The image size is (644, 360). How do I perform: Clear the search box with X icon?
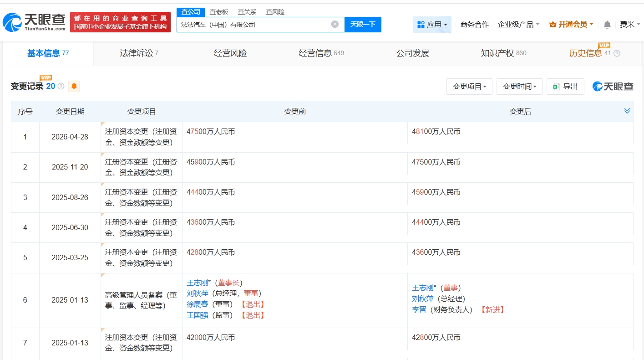coord(335,24)
